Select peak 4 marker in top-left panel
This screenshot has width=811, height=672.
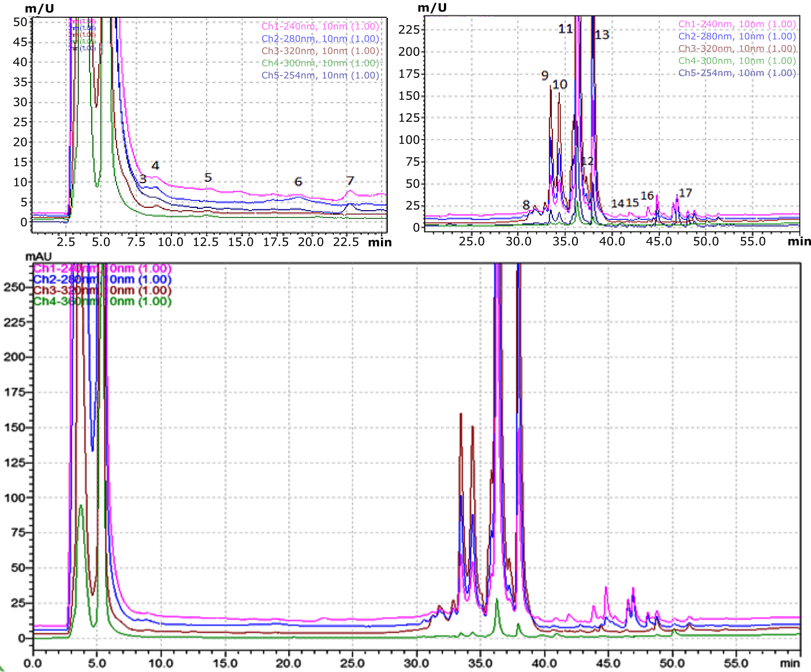(155, 166)
